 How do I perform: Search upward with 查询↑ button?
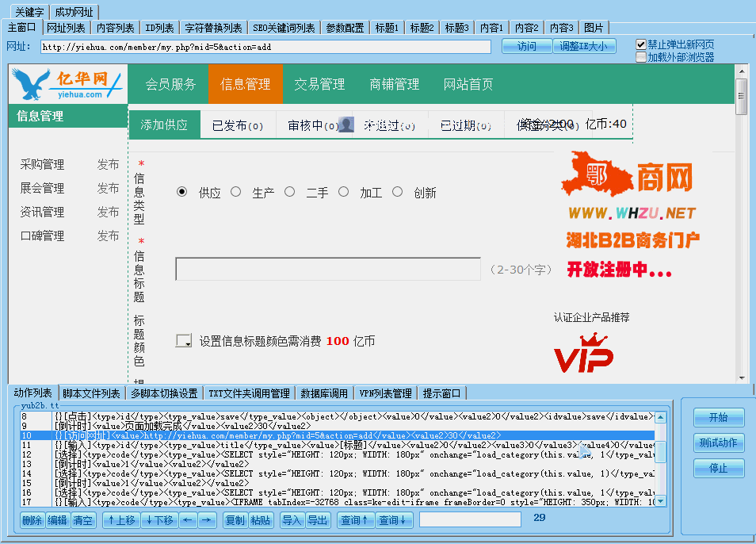point(355,520)
